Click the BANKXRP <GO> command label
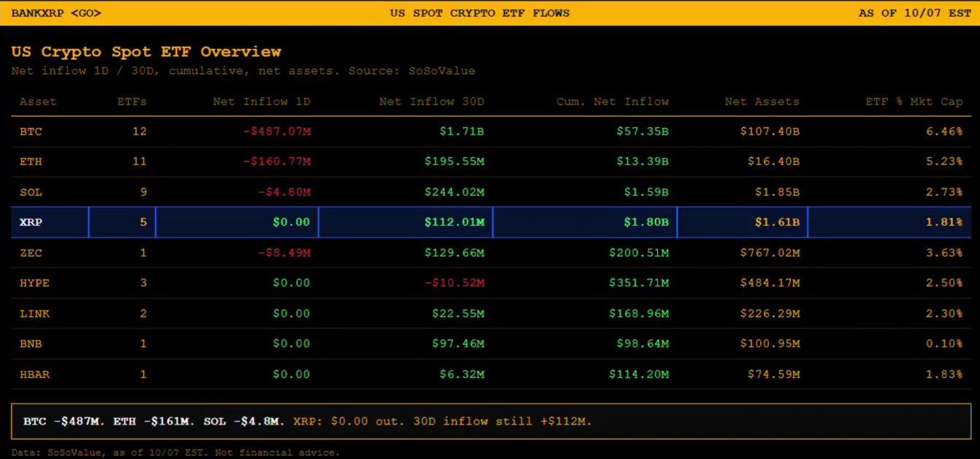Viewport: 980px width, 459px height. tap(56, 13)
